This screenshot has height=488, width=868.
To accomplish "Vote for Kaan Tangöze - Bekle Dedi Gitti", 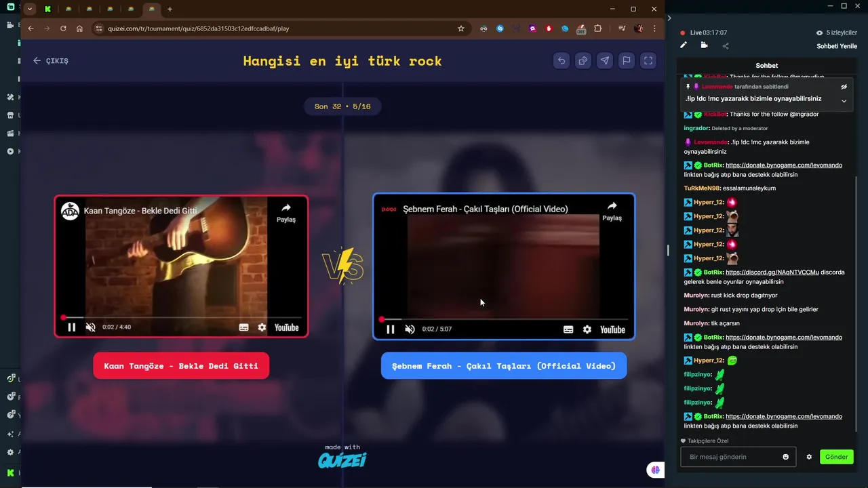I will [x=181, y=366].
